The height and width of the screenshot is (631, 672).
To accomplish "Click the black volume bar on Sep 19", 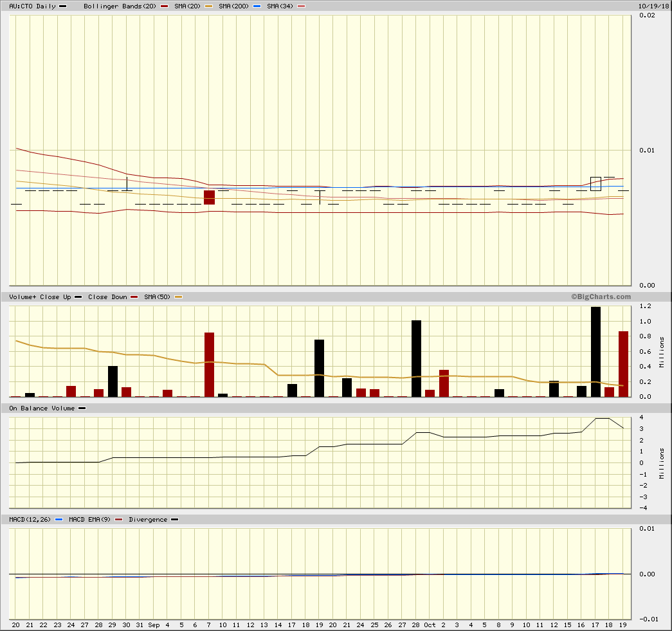I will [x=320, y=368].
